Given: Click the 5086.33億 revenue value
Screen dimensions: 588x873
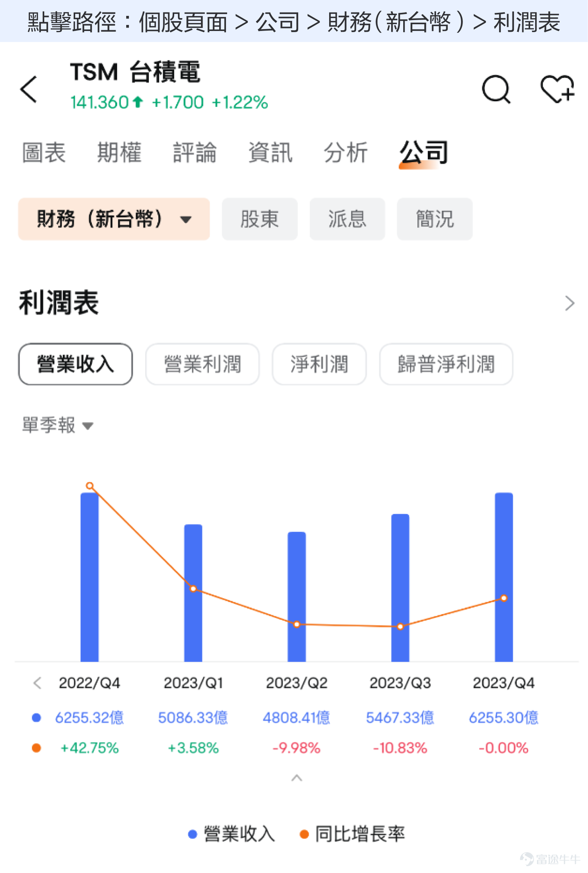Looking at the screenshot, I should point(193,717).
